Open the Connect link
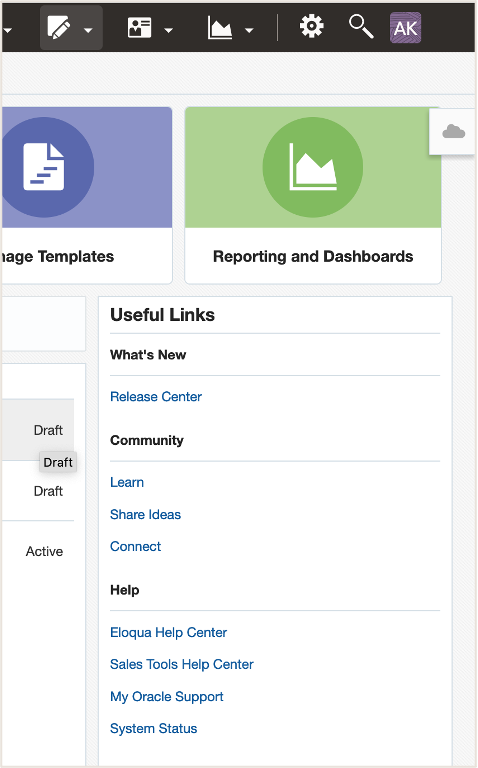 point(135,546)
